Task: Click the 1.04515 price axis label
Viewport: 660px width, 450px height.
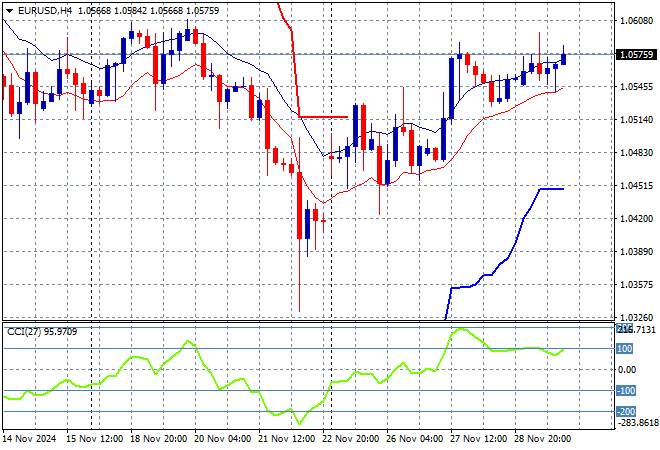Action: tap(636, 186)
